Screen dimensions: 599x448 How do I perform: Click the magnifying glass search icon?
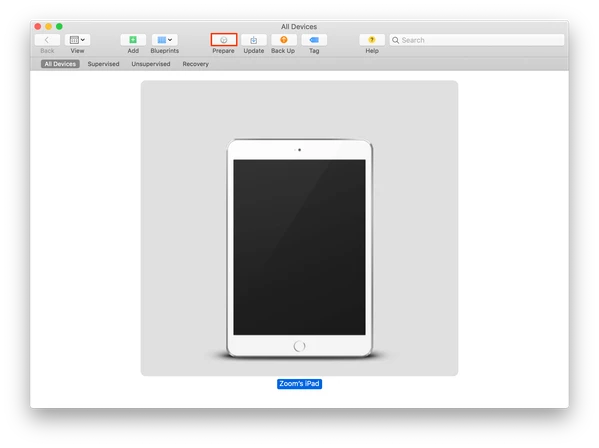395,40
